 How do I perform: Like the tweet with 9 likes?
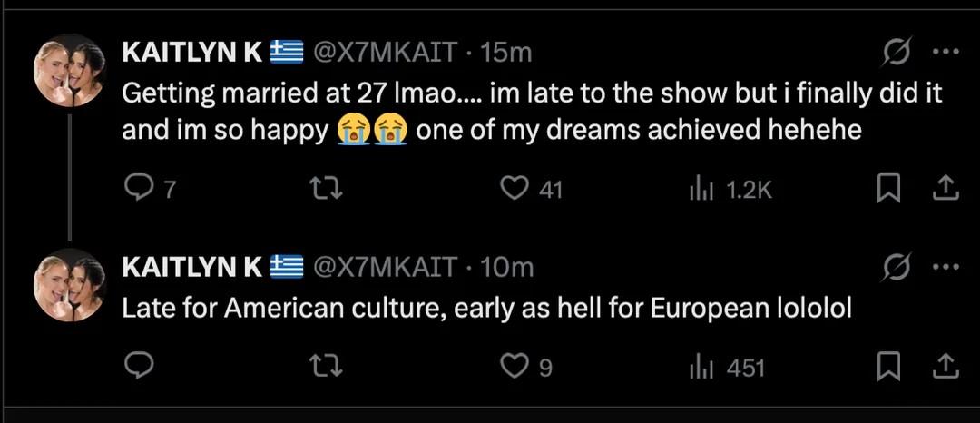515,366
